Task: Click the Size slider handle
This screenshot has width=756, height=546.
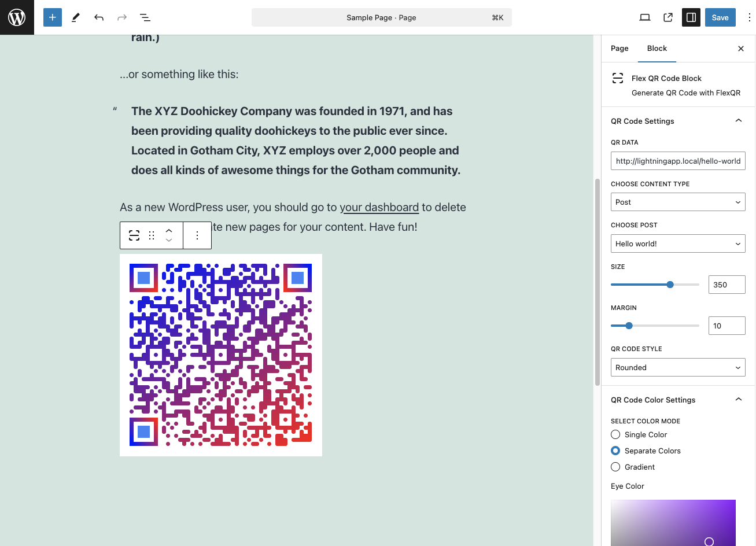Action: (670, 285)
